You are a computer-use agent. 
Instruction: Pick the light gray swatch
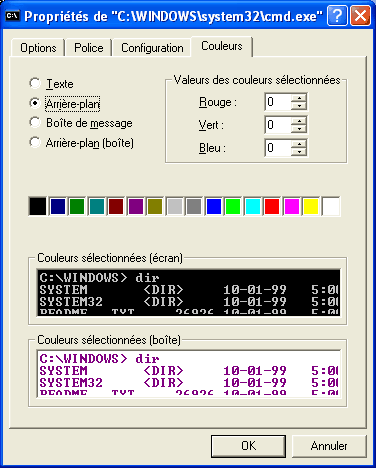click(175, 206)
